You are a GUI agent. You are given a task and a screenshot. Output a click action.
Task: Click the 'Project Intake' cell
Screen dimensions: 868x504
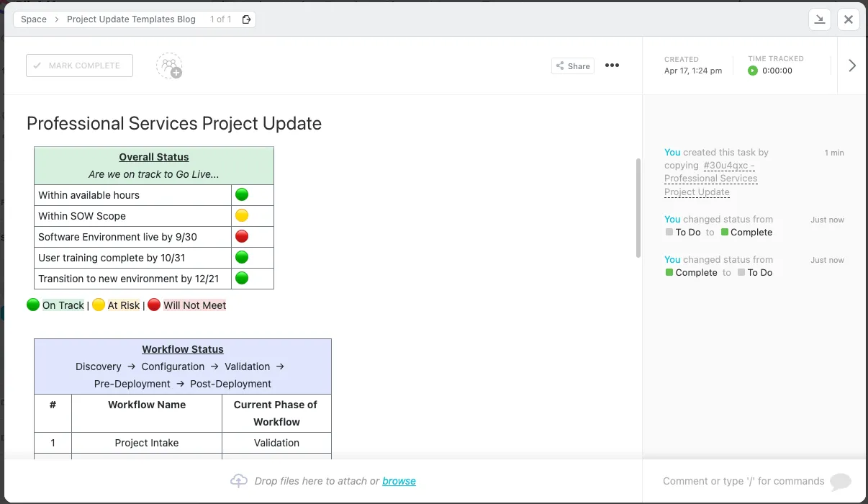tap(147, 443)
